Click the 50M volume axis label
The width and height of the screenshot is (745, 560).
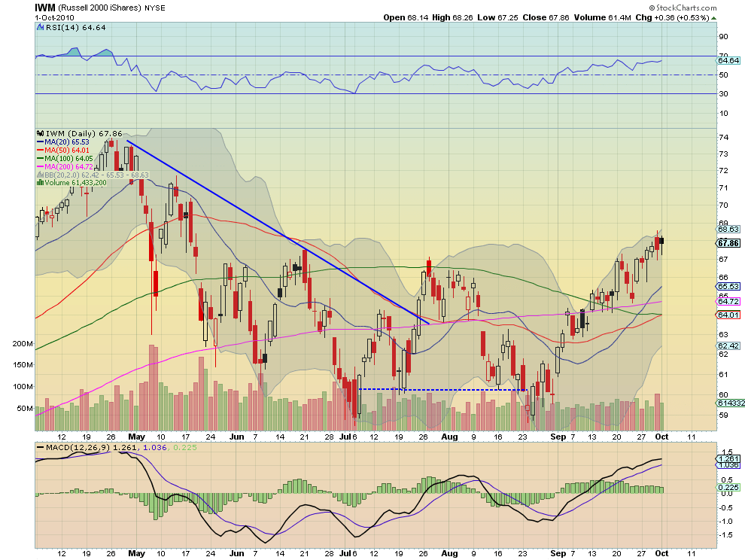[x=24, y=409]
